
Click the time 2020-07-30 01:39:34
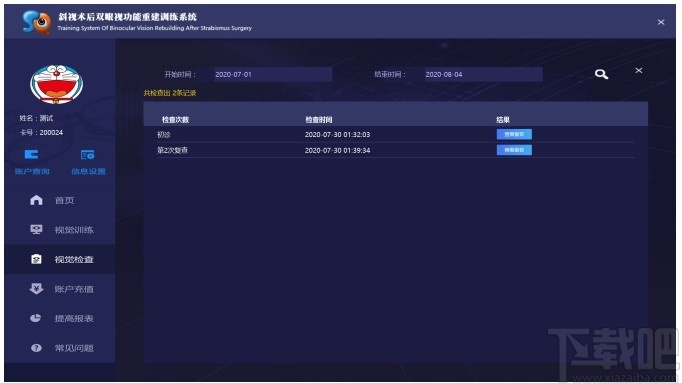click(337, 150)
